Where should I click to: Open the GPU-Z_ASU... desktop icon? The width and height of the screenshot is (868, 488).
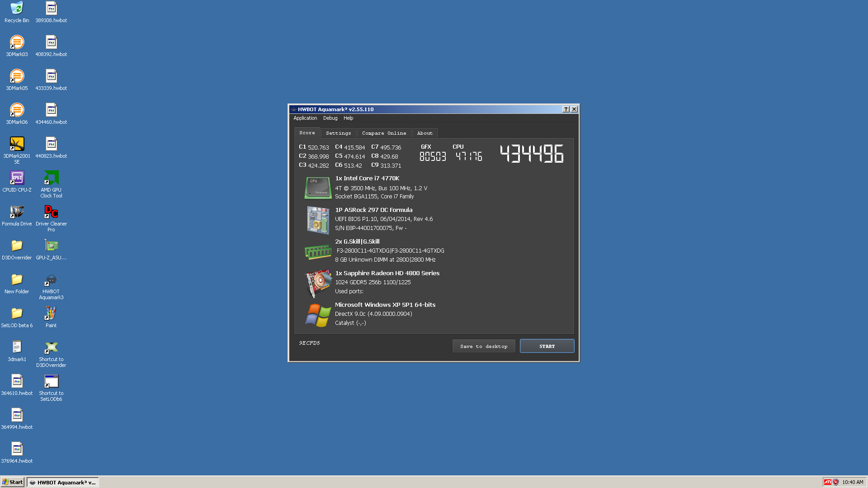click(51, 249)
